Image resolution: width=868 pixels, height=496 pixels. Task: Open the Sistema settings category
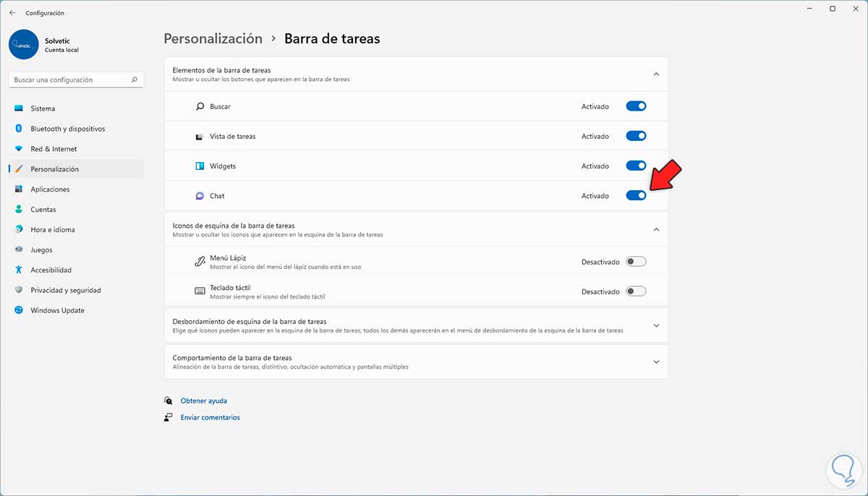point(43,108)
